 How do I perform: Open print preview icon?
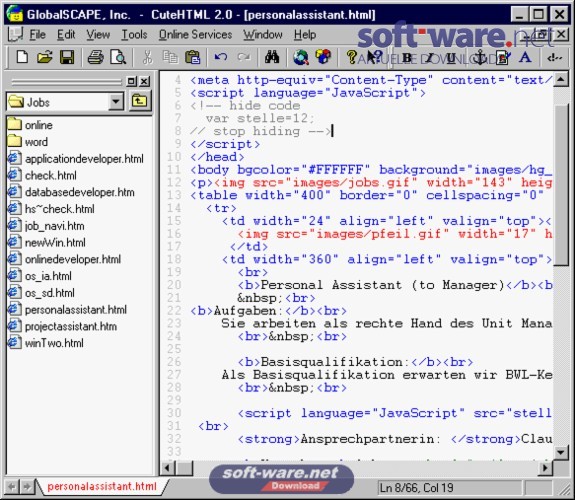pyautogui.click(x=118, y=57)
